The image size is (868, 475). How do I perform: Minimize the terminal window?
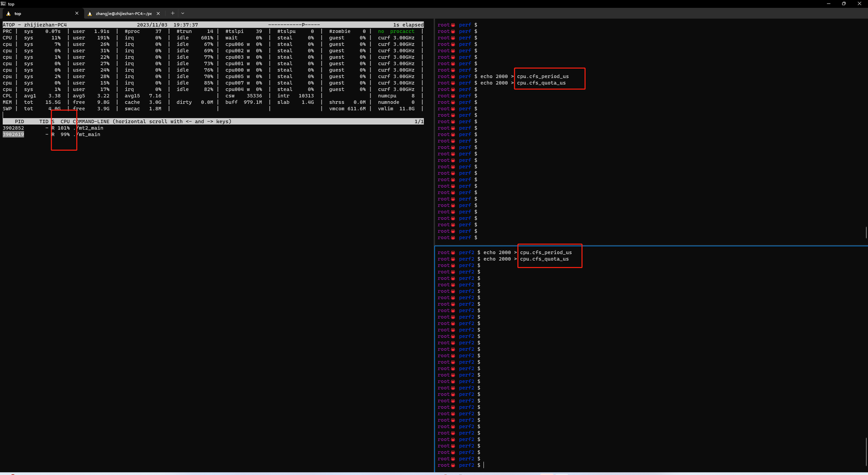pyautogui.click(x=829, y=4)
